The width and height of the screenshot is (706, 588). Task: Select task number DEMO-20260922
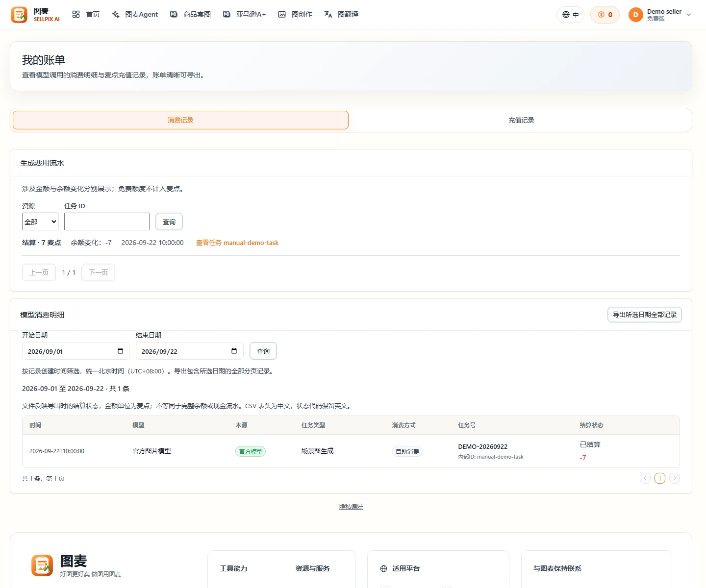[x=483, y=446]
